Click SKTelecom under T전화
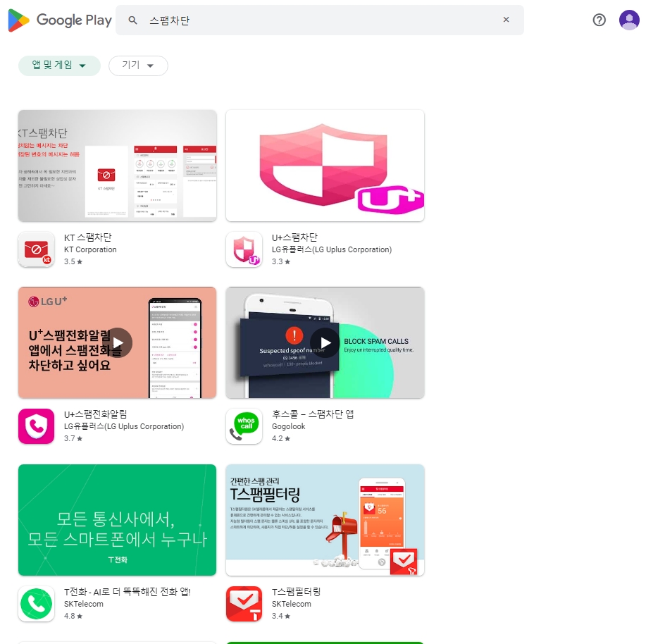646x644 pixels. [x=84, y=604]
